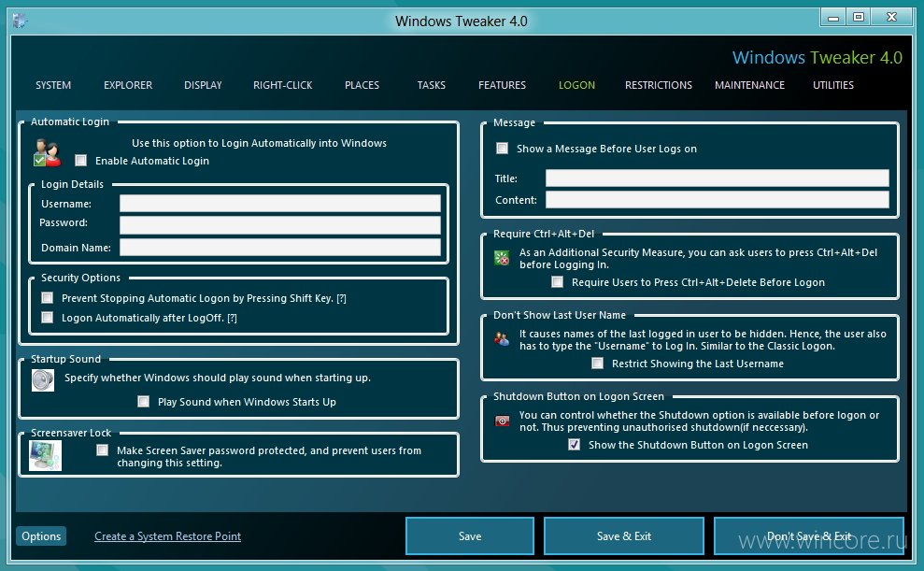This screenshot has height=571, width=924.
Task: Check Logon Automatically after LogOff
Action: [x=47, y=317]
